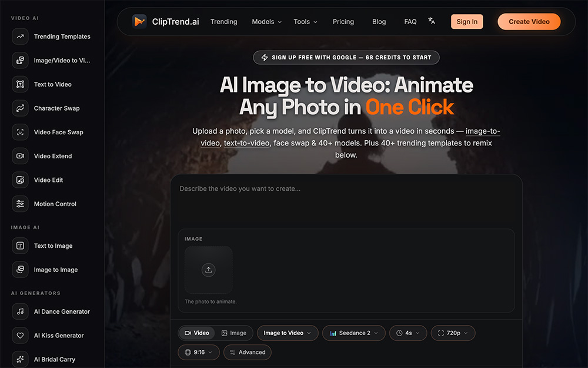Open the Seedance 2 model dropdown
Viewport: 588px width, 368px height.
click(x=353, y=333)
